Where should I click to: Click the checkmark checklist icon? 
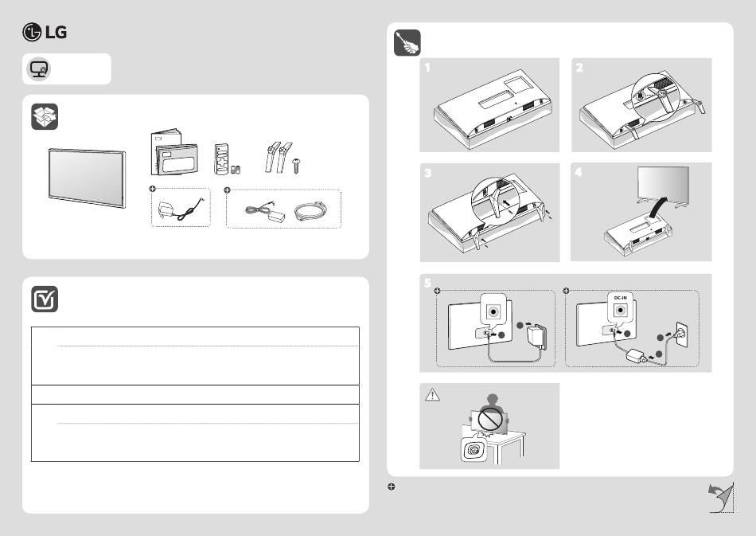[x=45, y=299]
